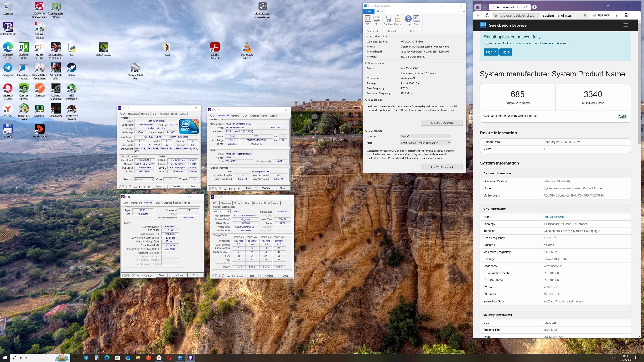Open the Файл menu in Geekbench
The height and width of the screenshot is (362, 644).
[x=369, y=11]
